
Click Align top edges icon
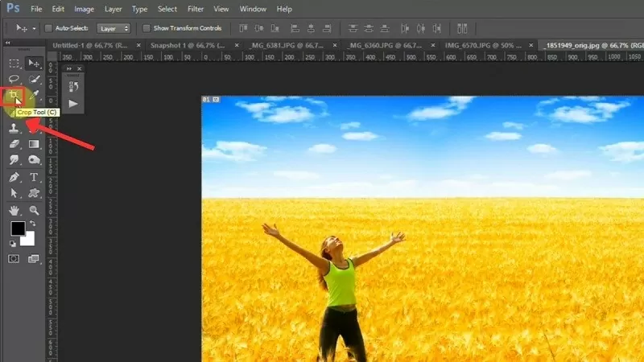243,28
